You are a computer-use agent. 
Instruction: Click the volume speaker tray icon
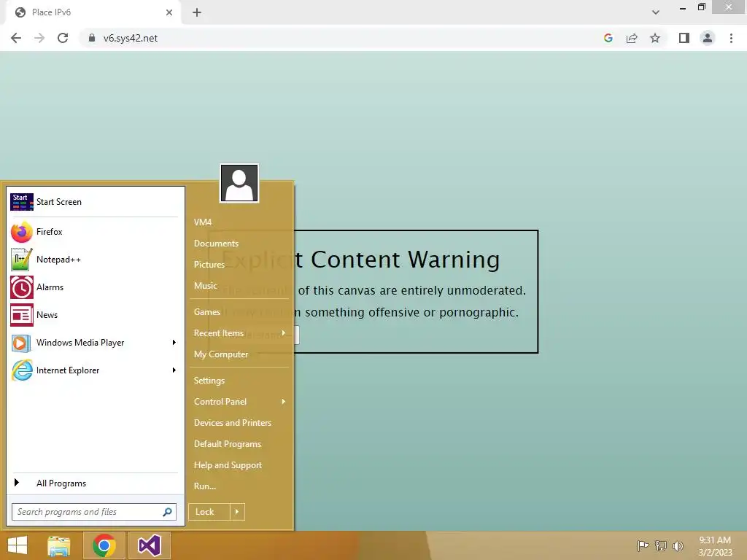pyautogui.click(x=678, y=545)
